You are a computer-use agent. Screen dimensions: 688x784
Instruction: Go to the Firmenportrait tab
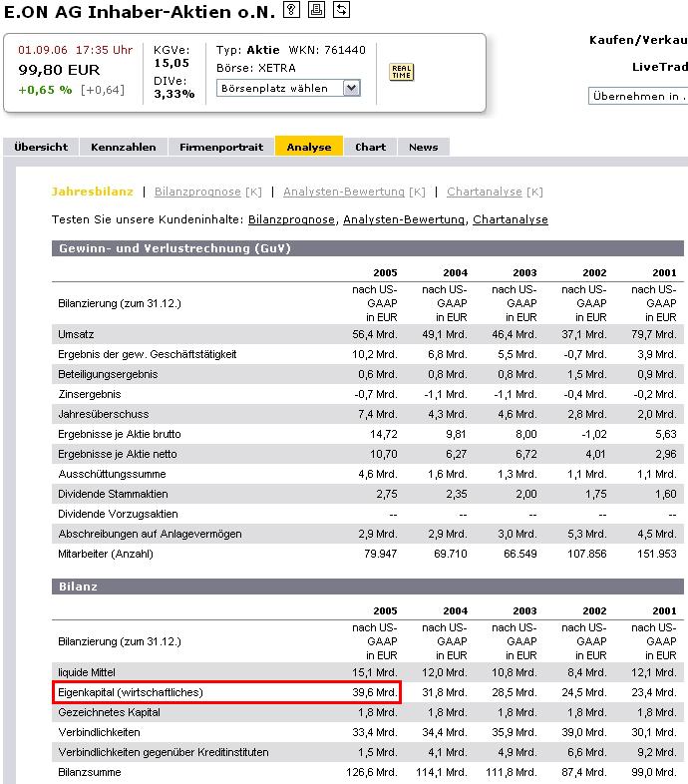[x=221, y=147]
